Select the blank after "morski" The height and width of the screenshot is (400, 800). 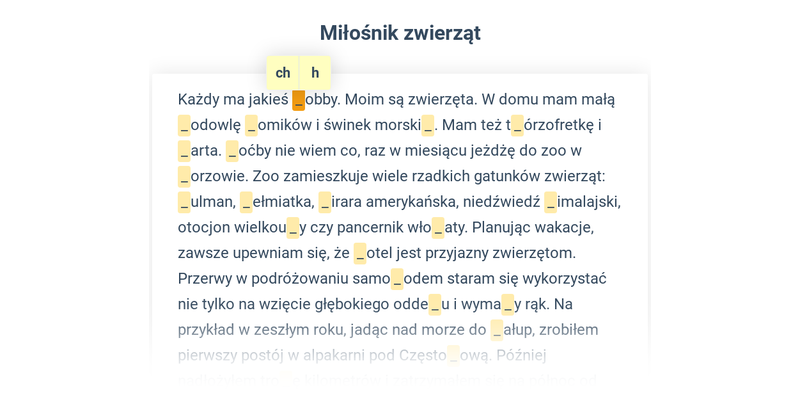428,126
